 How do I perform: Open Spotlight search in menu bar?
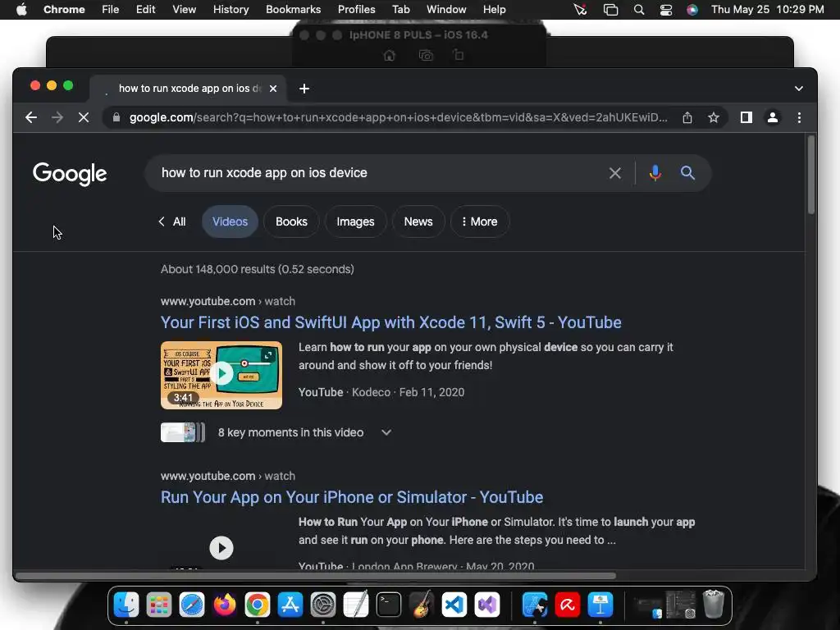638,10
